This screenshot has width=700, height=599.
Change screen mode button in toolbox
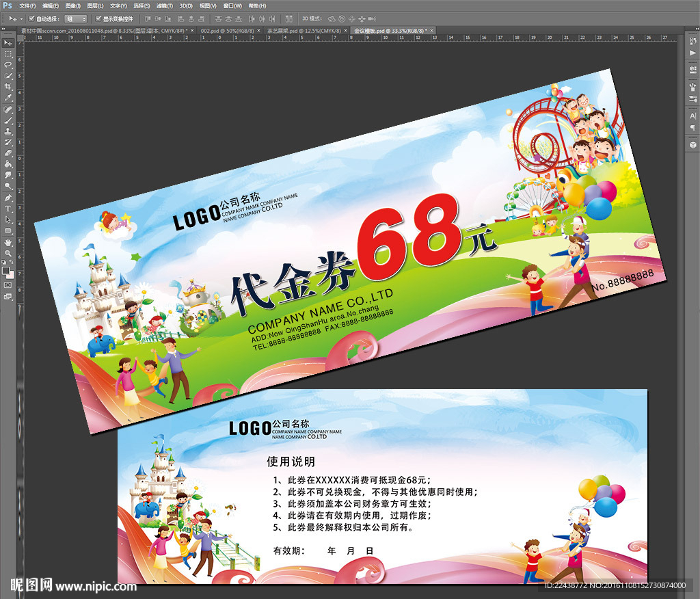point(8,296)
